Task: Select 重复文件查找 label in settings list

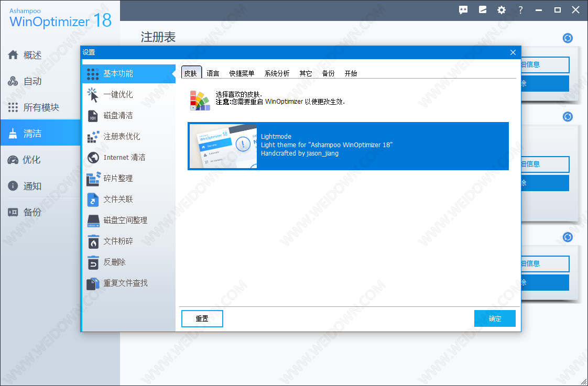Action: click(126, 284)
